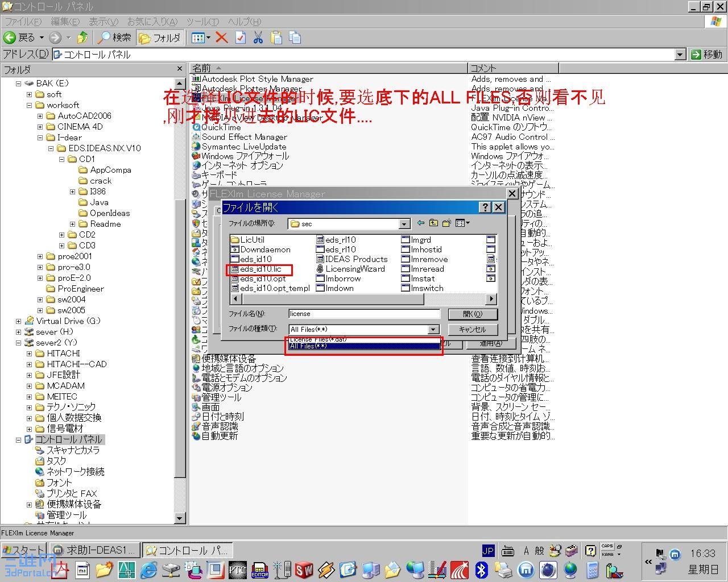Open the address bar dropdown arrow
The image size is (728, 582).
coord(680,55)
